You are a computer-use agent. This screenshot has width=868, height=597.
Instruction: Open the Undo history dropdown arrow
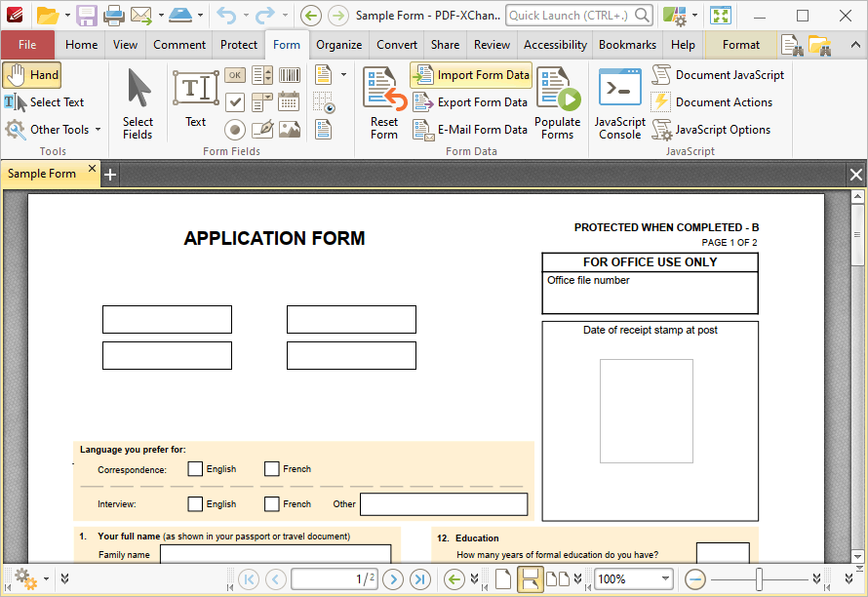246,16
